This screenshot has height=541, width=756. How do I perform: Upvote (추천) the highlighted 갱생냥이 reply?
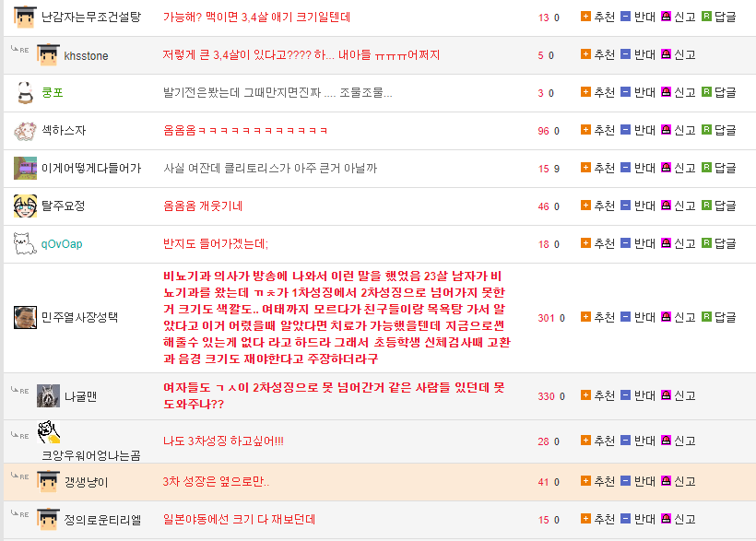click(597, 481)
